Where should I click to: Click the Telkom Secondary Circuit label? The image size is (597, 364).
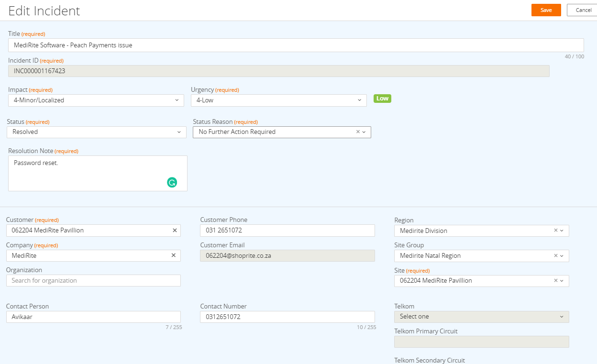pyautogui.click(x=430, y=360)
